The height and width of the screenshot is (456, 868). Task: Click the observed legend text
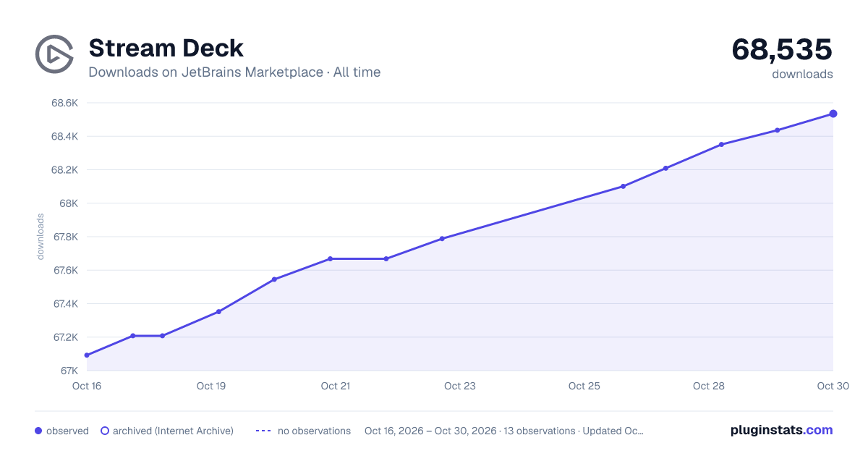click(67, 431)
